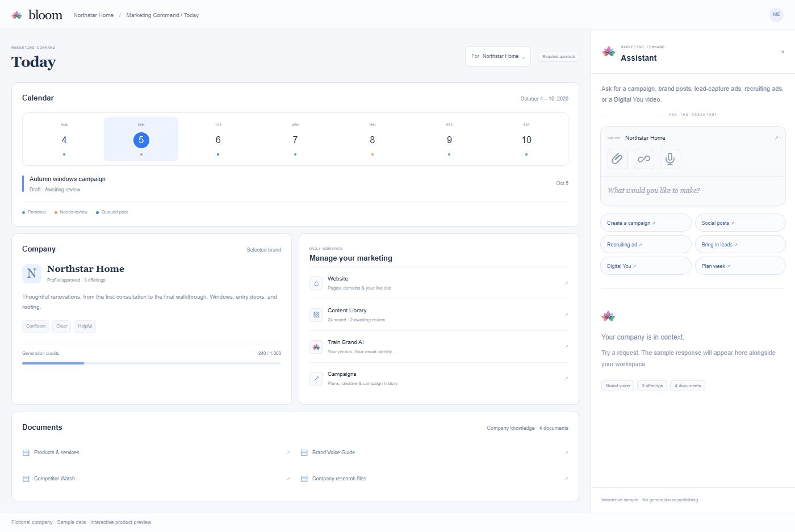This screenshot has height=532, width=795.
Task: Click the What would you like to make field
Action: point(693,191)
